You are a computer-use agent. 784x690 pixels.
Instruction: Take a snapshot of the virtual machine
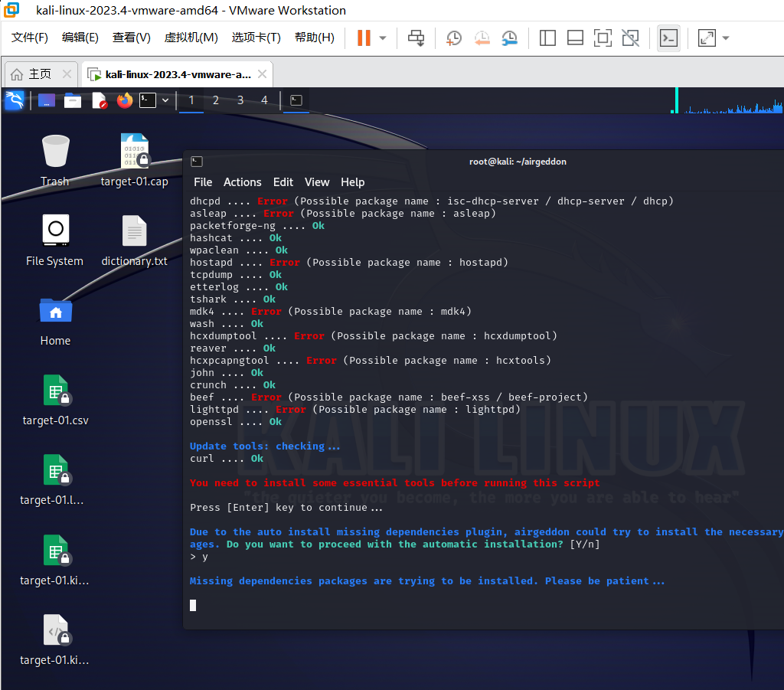point(454,38)
